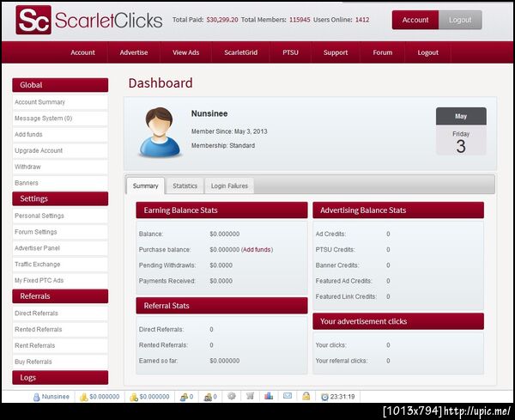Click the Your advertisement clicks header

(x=398, y=321)
